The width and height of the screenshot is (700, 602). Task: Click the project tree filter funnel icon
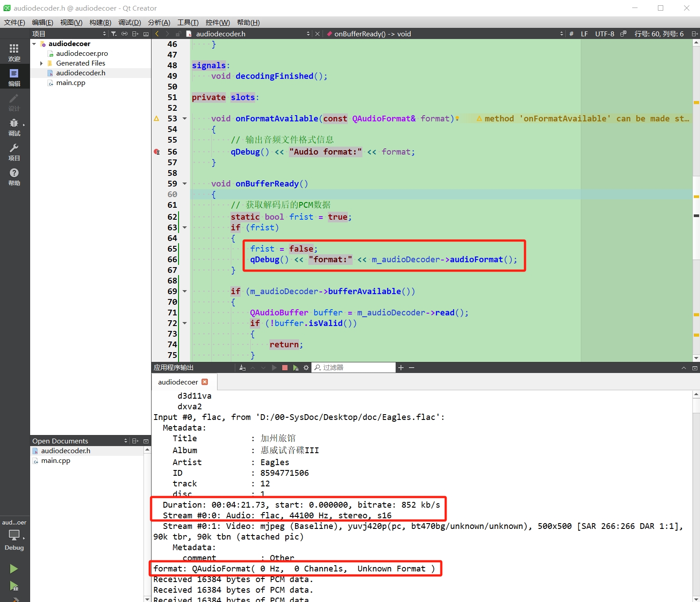click(x=114, y=34)
